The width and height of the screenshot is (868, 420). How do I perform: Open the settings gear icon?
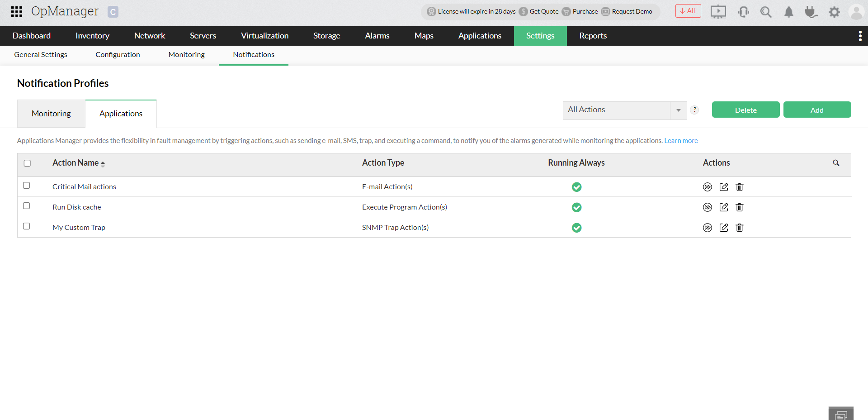834,12
